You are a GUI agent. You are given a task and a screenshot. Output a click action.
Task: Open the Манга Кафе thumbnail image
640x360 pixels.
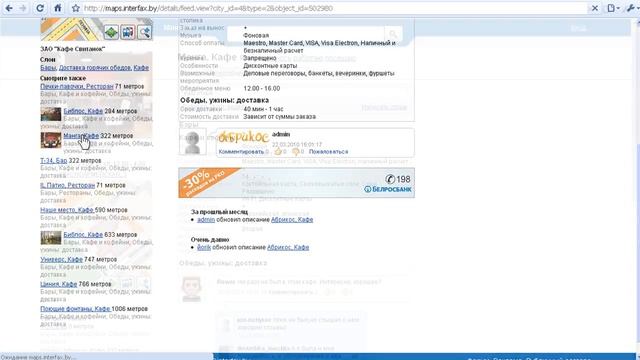coord(51,140)
